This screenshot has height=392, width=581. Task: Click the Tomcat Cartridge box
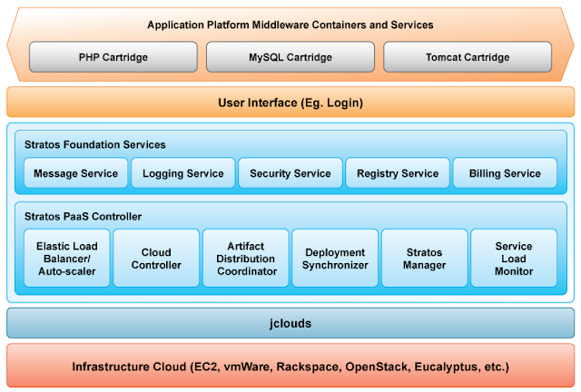tap(468, 57)
